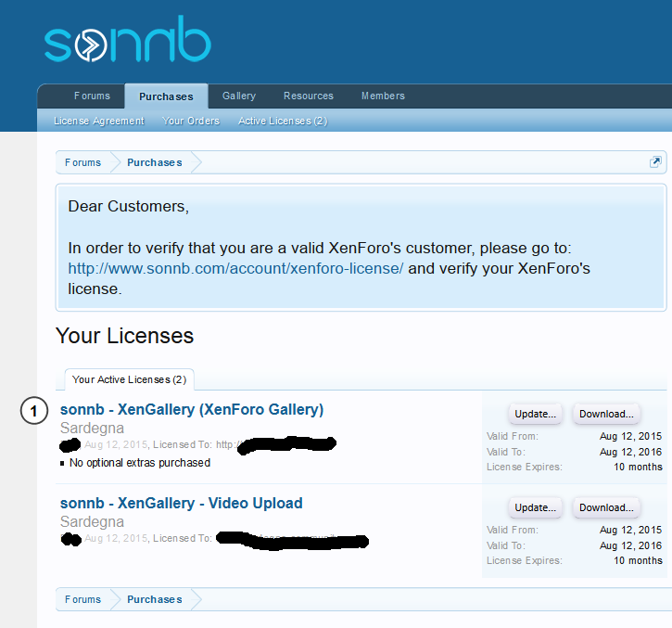Select the Purchases navigation tab
Screen dimensions: 672x628
pyautogui.click(x=166, y=96)
